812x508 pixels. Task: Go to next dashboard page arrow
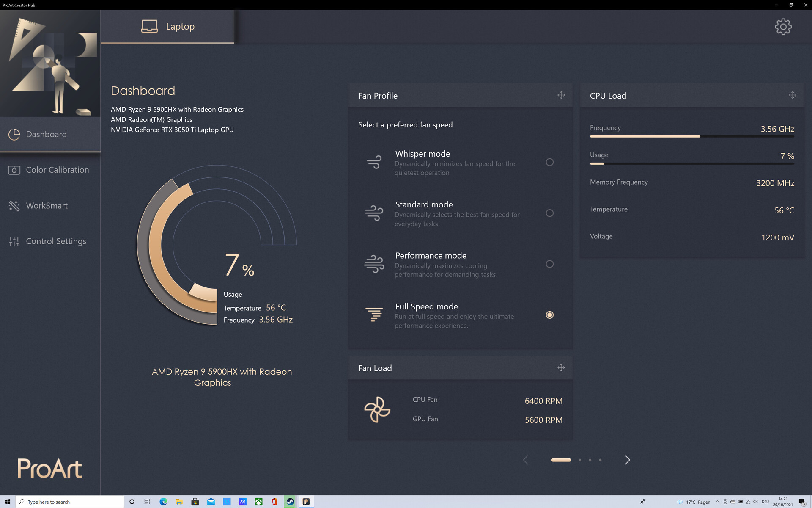[x=627, y=460]
